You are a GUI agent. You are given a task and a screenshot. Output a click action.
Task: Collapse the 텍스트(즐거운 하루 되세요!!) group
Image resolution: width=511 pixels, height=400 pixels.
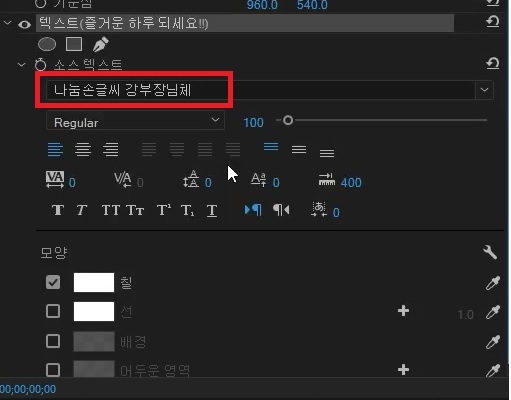7,23
